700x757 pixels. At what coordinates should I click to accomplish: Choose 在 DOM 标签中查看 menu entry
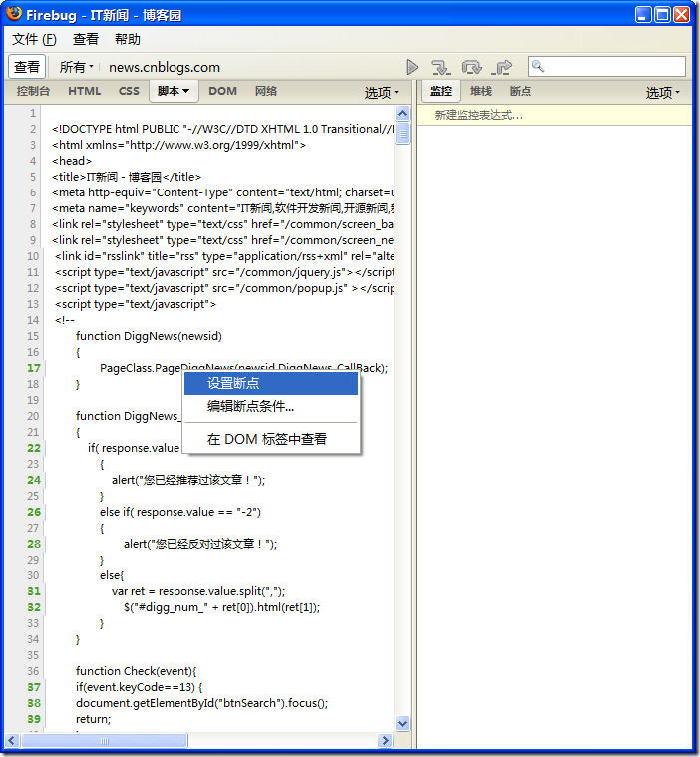(271, 439)
